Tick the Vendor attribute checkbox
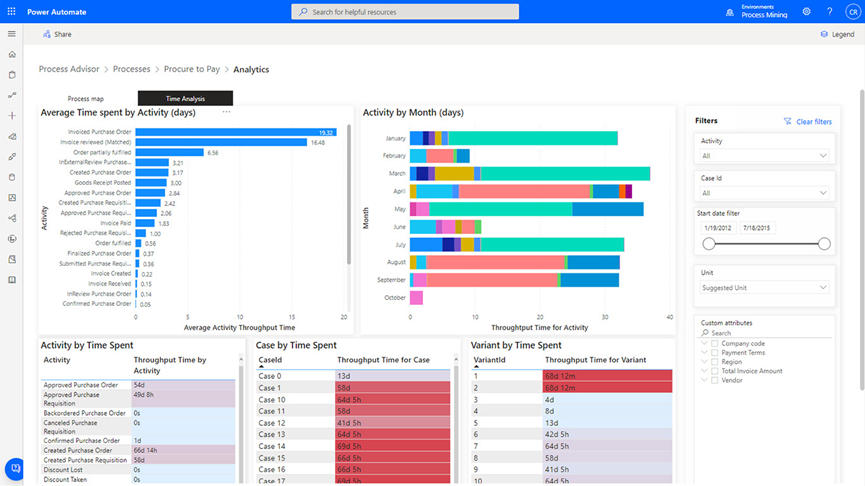The image size is (865, 486). (715, 380)
